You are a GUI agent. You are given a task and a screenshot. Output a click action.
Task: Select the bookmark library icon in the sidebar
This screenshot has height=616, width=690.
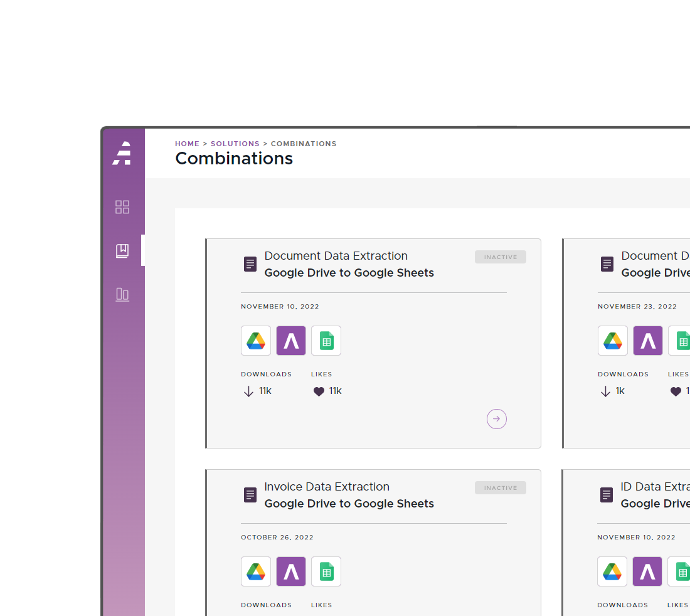(122, 251)
